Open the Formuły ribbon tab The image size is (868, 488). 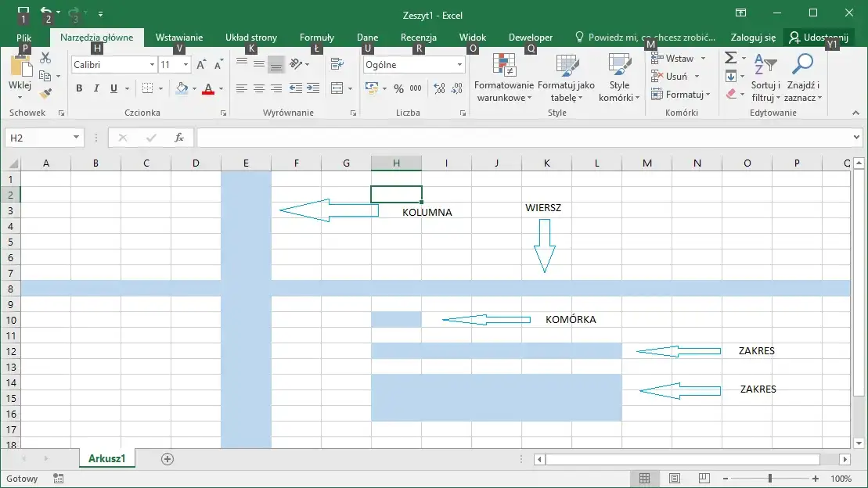point(316,38)
